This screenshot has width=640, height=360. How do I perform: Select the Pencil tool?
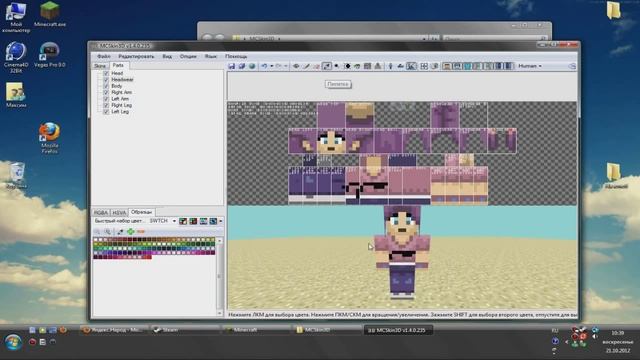(x=306, y=66)
